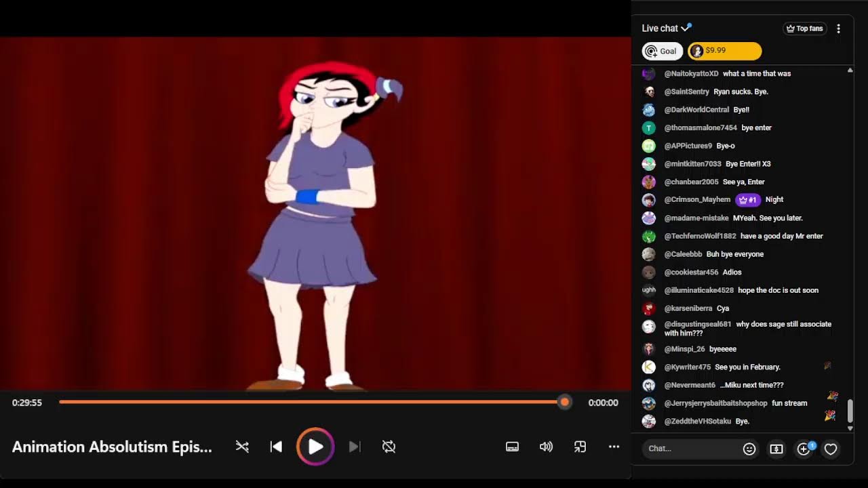The height and width of the screenshot is (488, 868).
Task: Open @SaintSentry's profile avatar
Action: tap(649, 91)
